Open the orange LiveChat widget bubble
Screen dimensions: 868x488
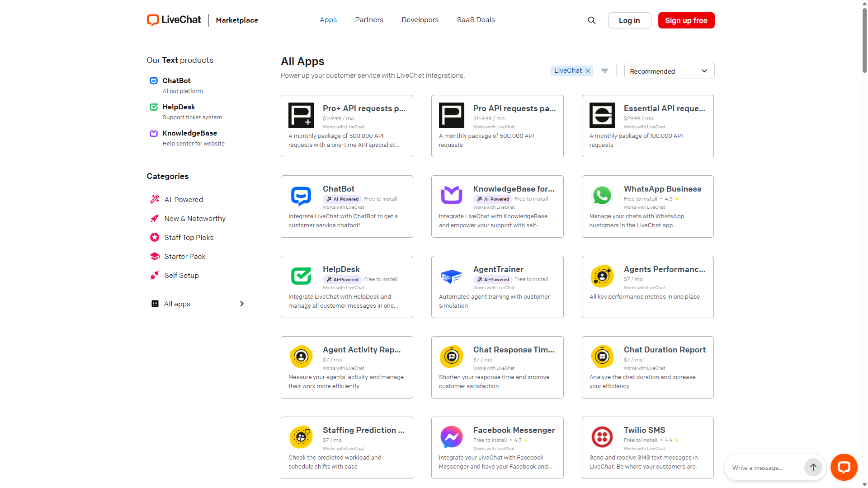pyautogui.click(x=844, y=467)
